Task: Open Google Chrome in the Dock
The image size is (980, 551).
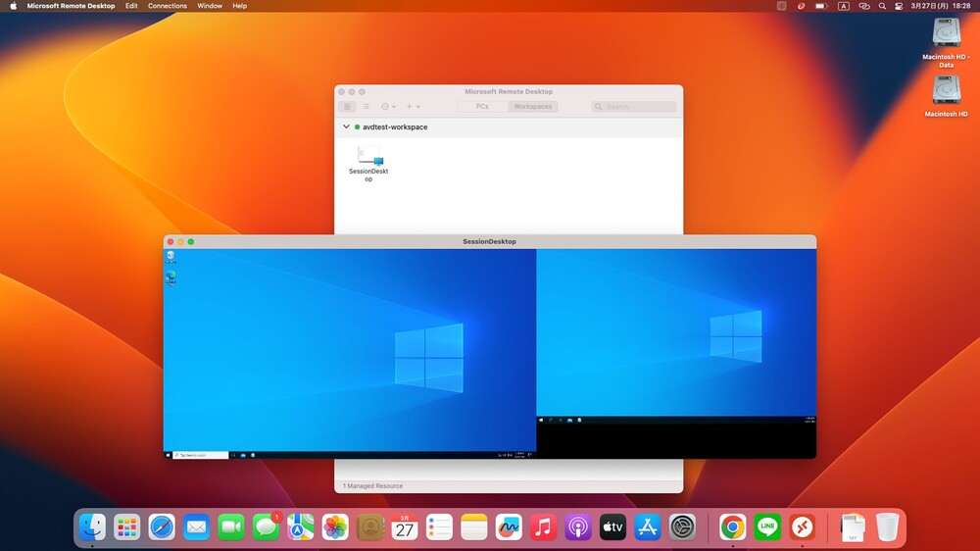Action: tap(733, 527)
